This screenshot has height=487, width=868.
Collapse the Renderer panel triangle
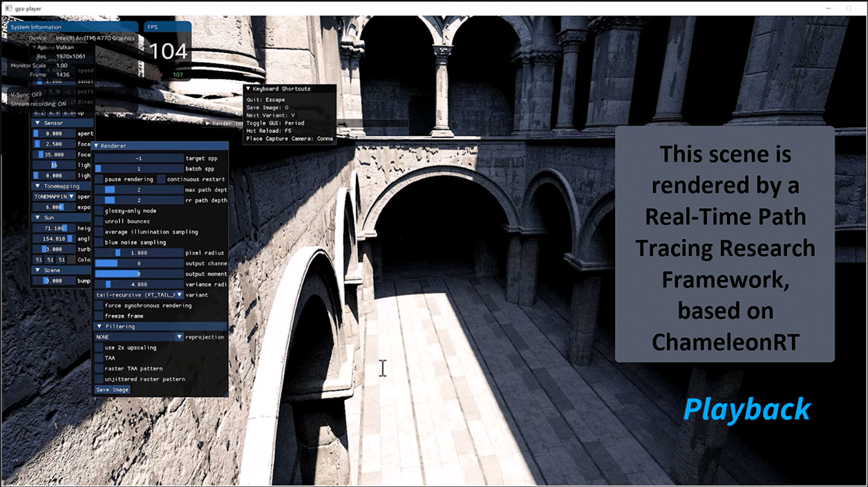pos(97,146)
